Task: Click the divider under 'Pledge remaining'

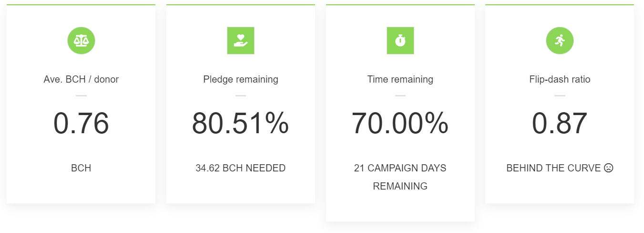Action: tap(241, 95)
